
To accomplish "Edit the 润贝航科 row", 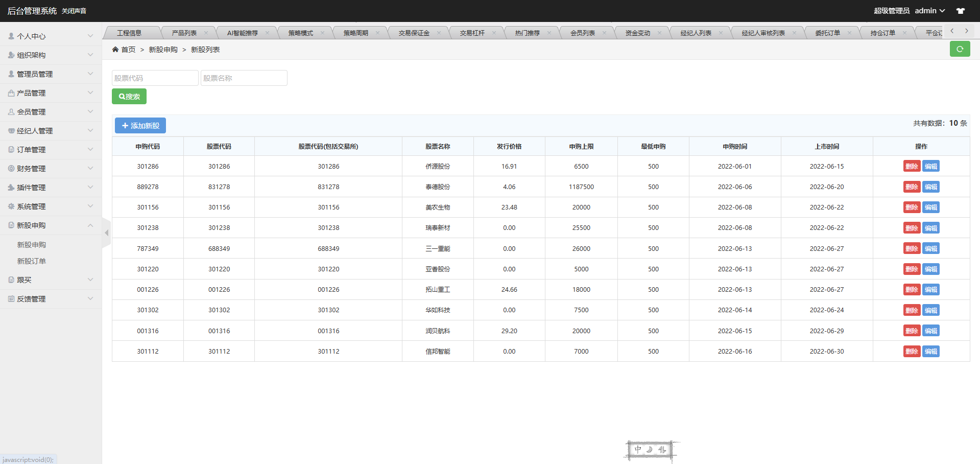I will 930,331.
